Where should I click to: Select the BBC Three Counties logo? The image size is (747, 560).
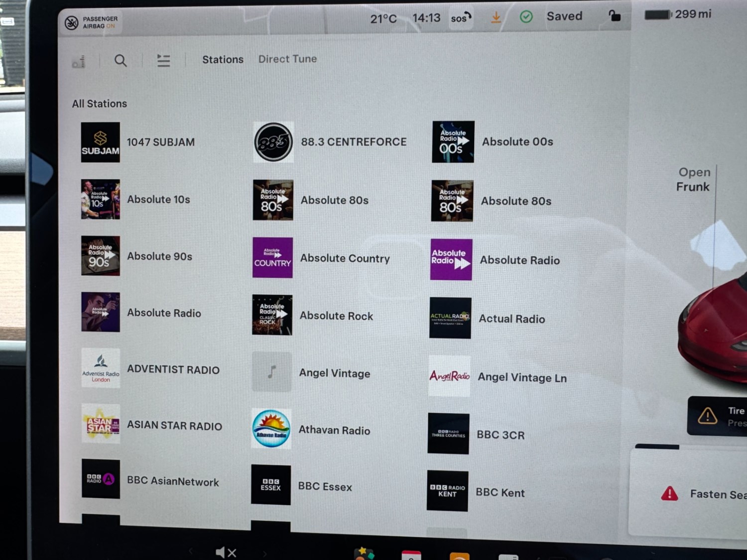coord(448,434)
